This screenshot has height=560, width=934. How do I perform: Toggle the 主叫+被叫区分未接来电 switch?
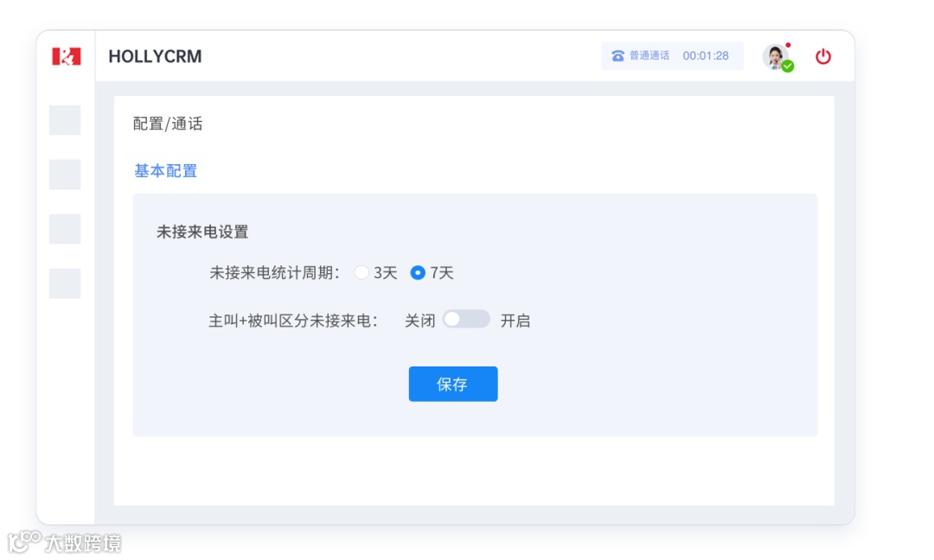[x=466, y=320]
